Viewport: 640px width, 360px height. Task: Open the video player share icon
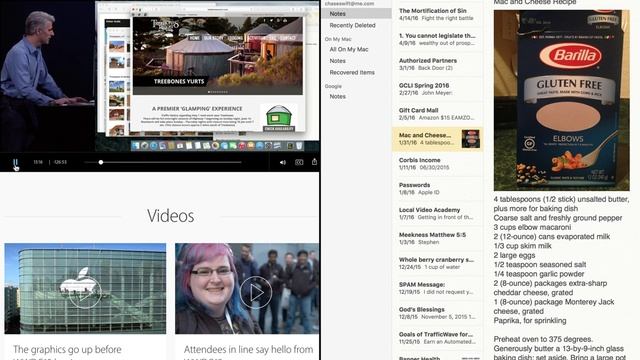[x=314, y=162]
